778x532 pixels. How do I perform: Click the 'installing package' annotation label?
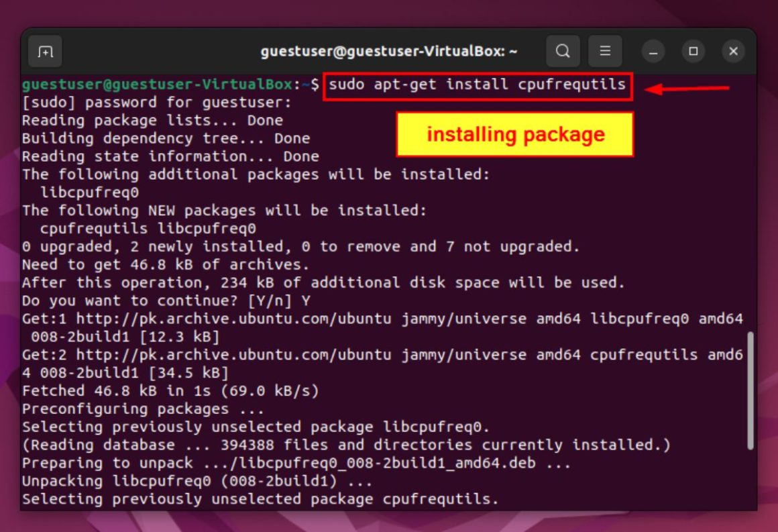click(x=514, y=134)
